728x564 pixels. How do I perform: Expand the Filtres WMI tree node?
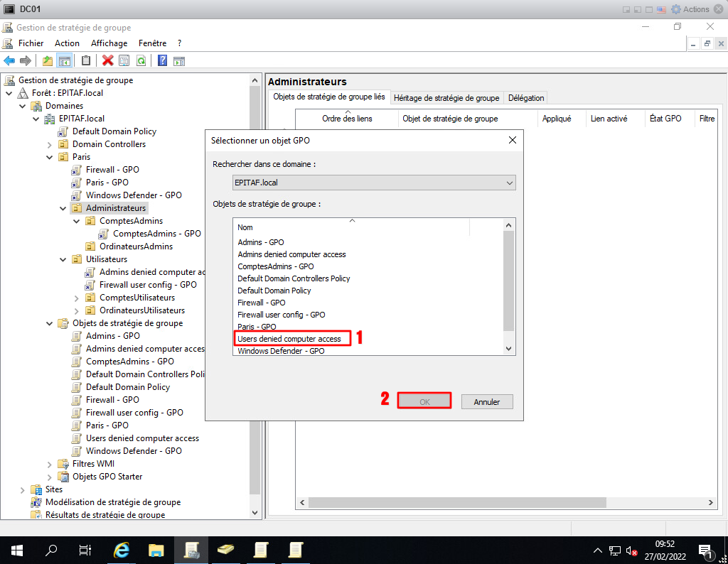50,464
